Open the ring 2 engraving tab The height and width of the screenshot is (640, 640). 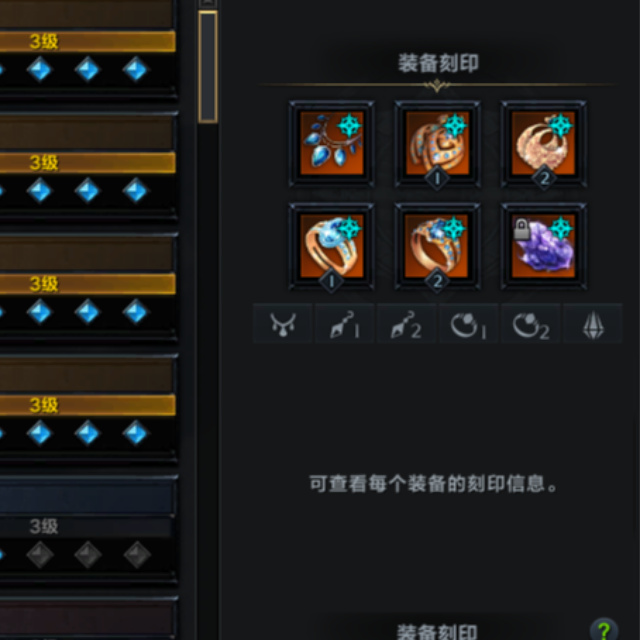[x=531, y=324]
